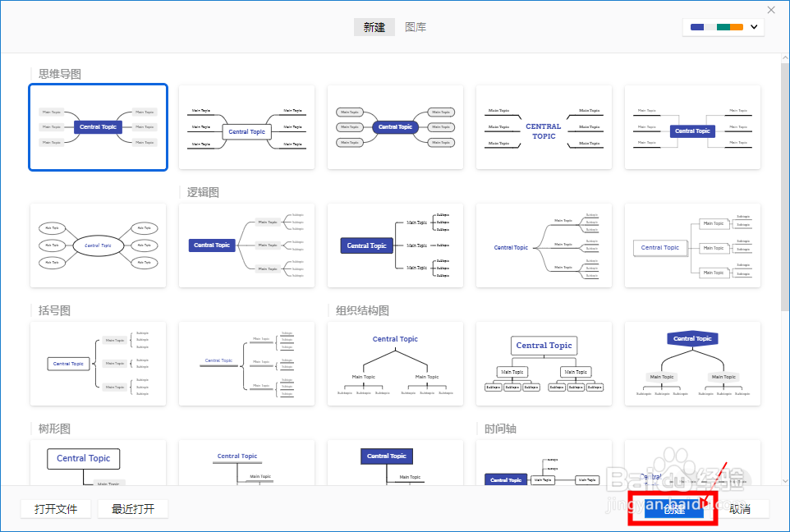Click the 逻辑图 section heading
The image size is (790, 532).
coord(203,192)
